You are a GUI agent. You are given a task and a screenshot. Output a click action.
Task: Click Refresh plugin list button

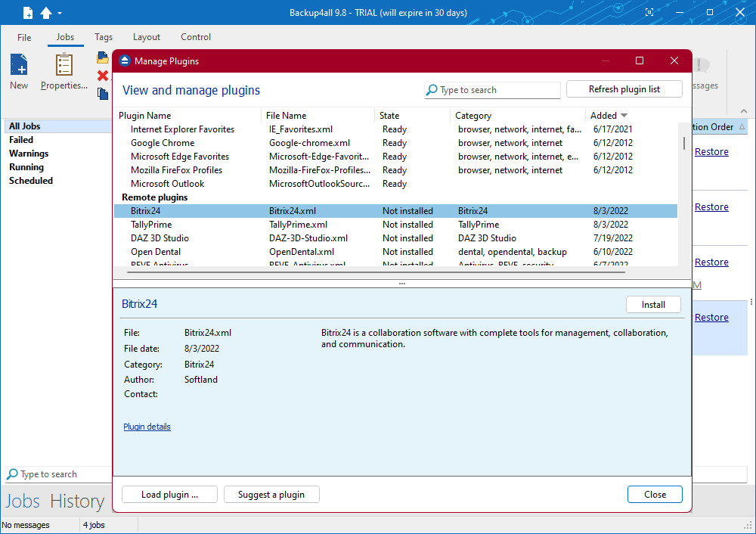(x=624, y=89)
